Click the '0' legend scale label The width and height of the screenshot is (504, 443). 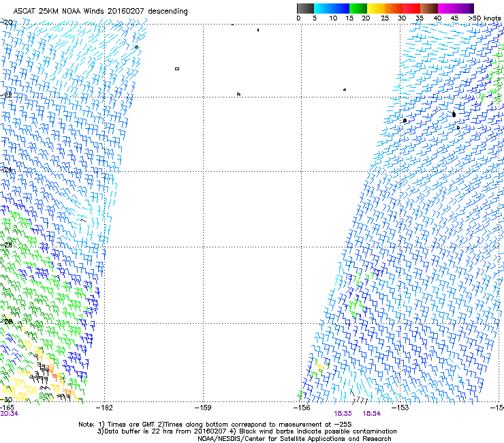coord(298,18)
